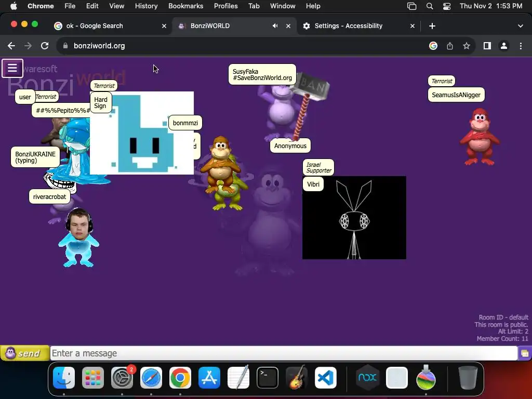Share this page with the share icon
This screenshot has height=399, width=532.
tap(450, 46)
